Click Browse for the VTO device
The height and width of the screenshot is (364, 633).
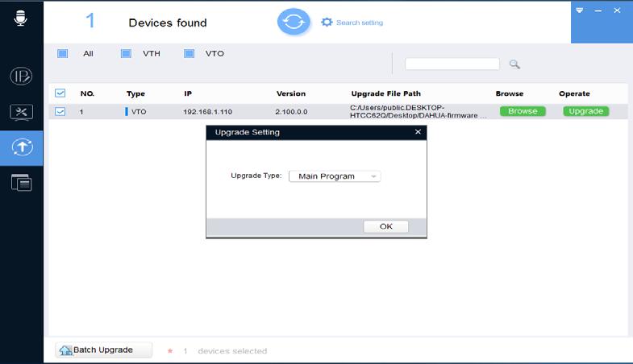(523, 111)
